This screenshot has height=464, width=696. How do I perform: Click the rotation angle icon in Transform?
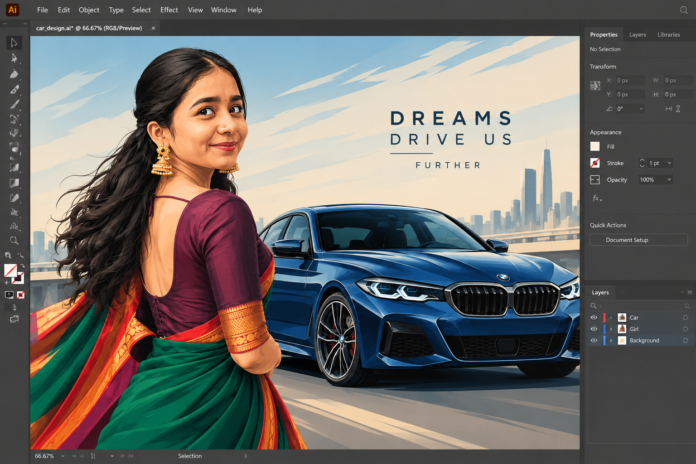tap(609, 109)
